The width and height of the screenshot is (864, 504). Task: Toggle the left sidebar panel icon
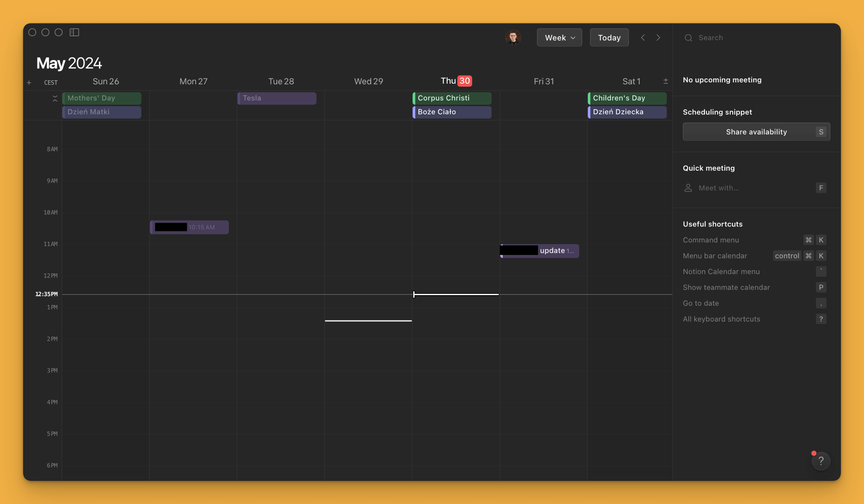[74, 32]
